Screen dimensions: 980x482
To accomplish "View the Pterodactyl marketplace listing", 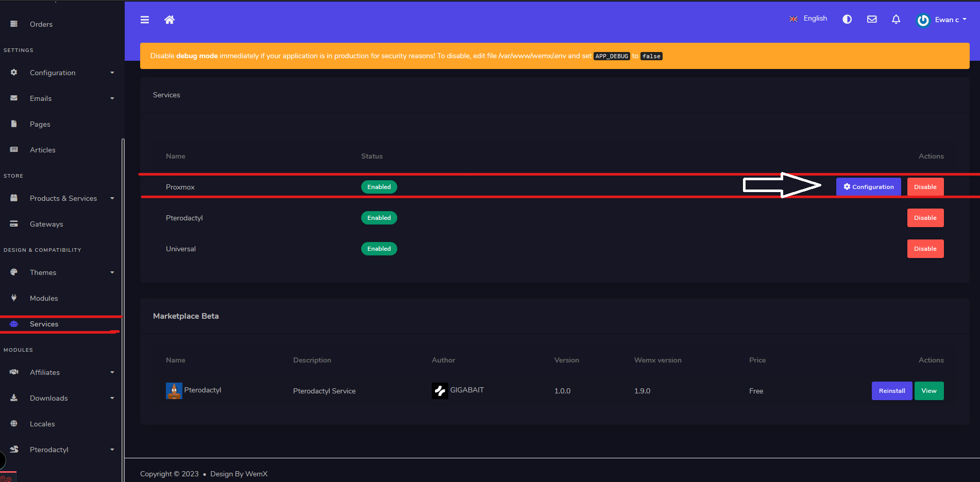I will [928, 391].
